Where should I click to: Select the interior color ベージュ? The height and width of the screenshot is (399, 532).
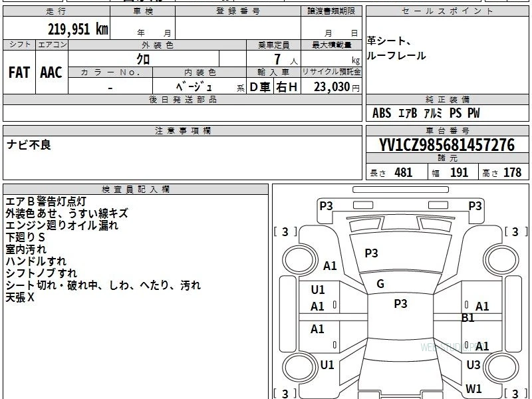click(x=194, y=87)
